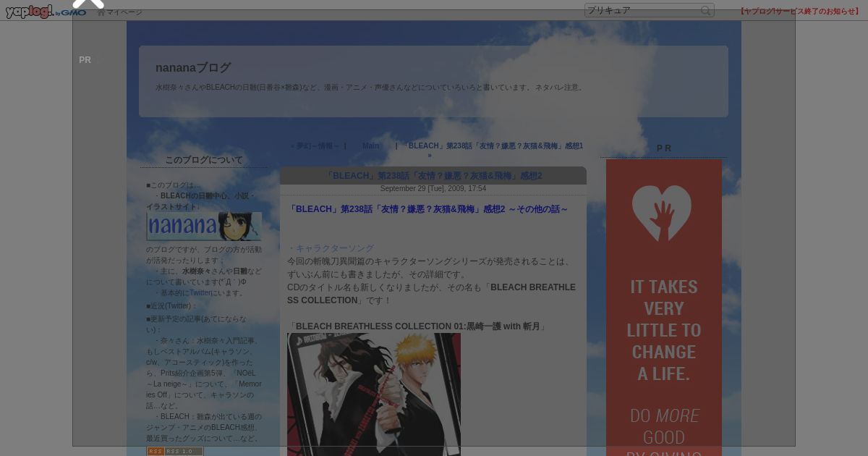Screen dimensions: 868x456
Task: Click the magnifier search icon
Action: 705,10
